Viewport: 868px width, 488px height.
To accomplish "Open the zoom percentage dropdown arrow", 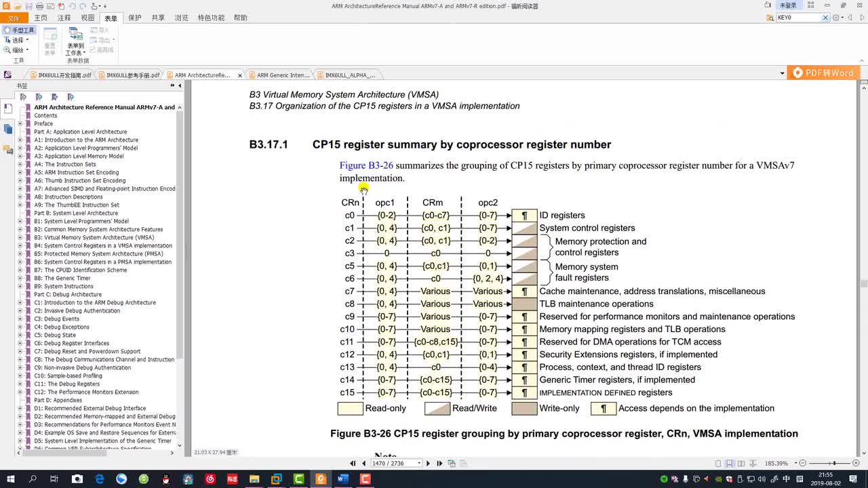I will click(x=795, y=464).
